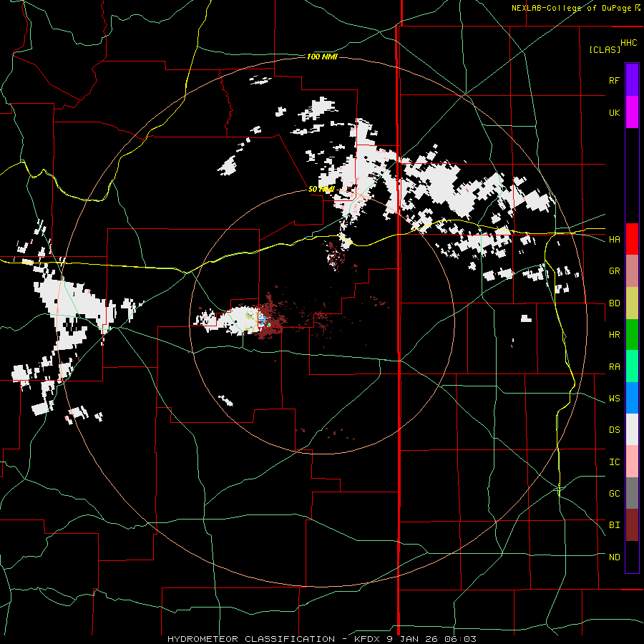Click the IC legend label
The width and height of the screenshot is (644, 644).
[x=614, y=462]
